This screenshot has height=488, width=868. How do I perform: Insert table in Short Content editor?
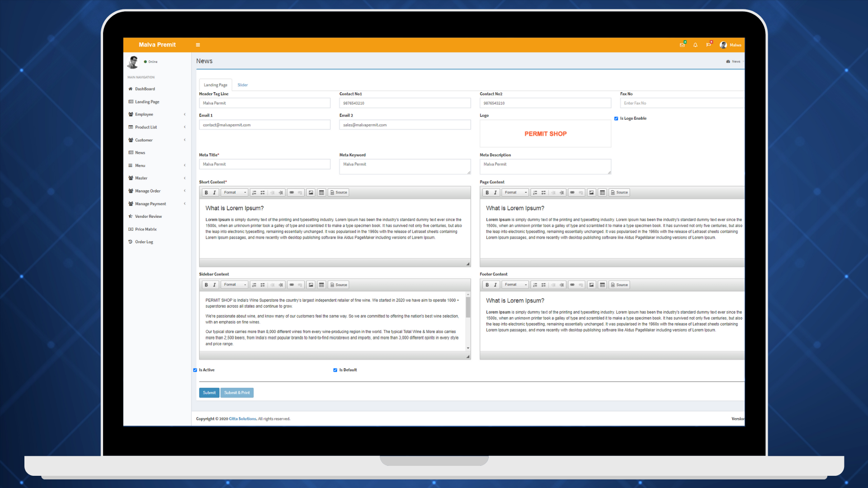tap(321, 192)
